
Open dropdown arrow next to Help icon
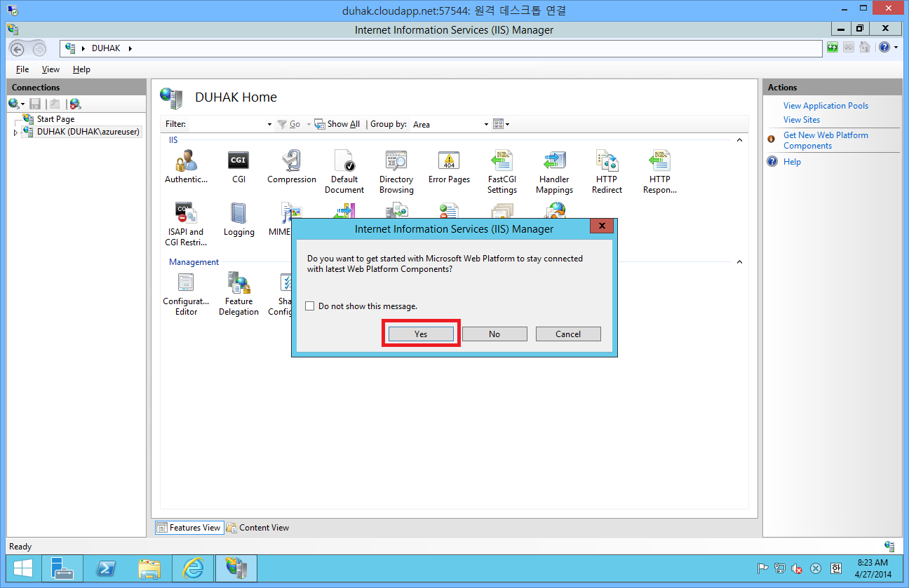tap(896, 48)
